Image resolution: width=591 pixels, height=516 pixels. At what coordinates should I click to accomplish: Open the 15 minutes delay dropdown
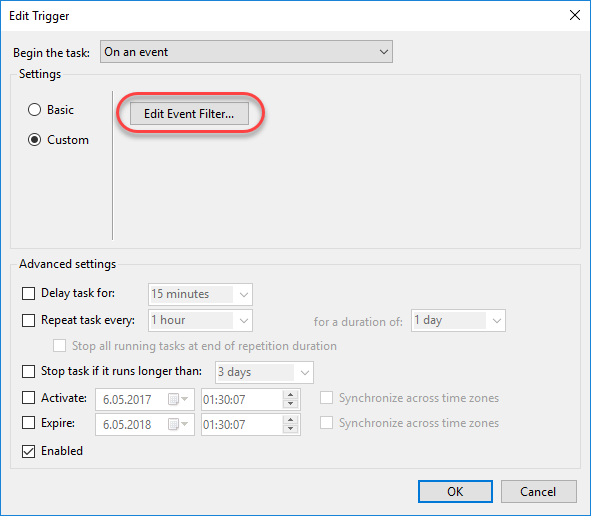(x=200, y=294)
